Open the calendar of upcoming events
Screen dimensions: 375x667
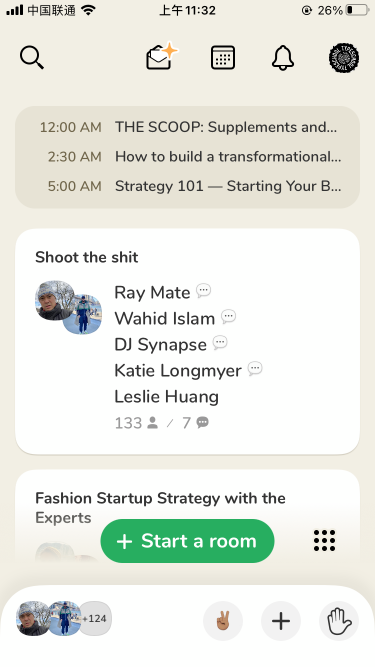point(223,57)
